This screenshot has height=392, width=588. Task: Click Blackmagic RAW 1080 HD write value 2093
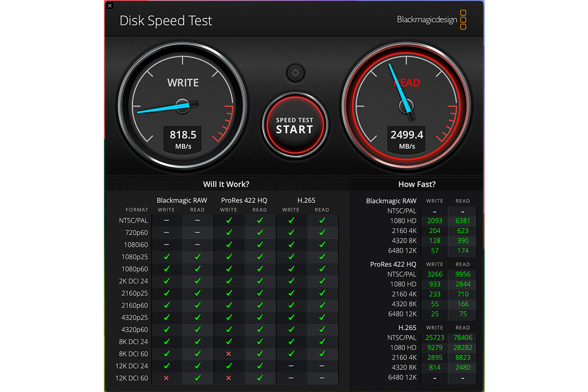click(x=435, y=220)
